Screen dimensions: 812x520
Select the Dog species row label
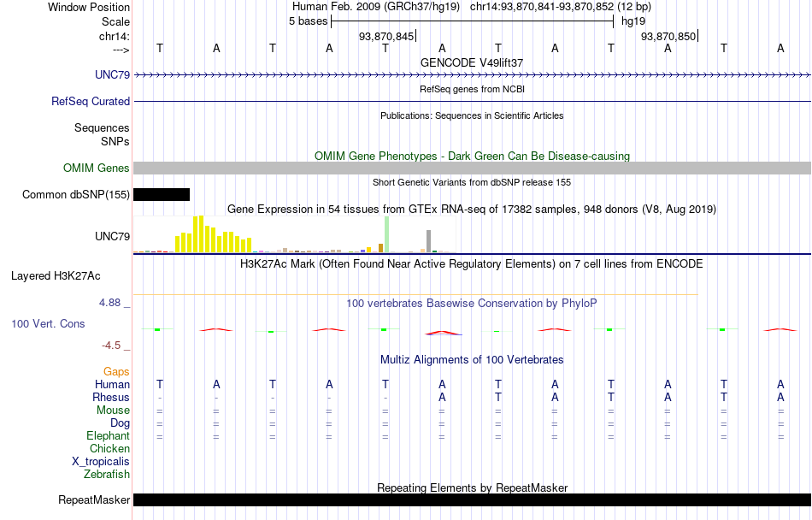tap(120, 423)
